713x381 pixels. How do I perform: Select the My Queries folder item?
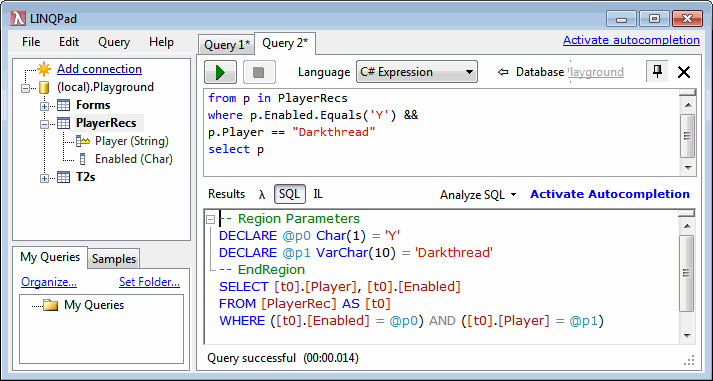(94, 305)
